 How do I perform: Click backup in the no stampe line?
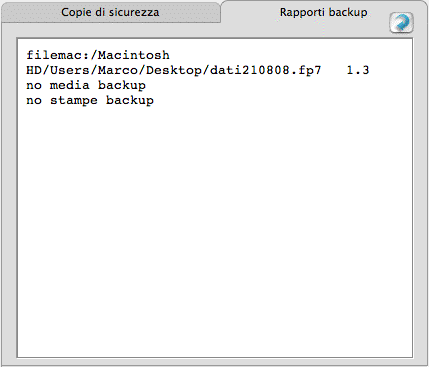(130, 101)
